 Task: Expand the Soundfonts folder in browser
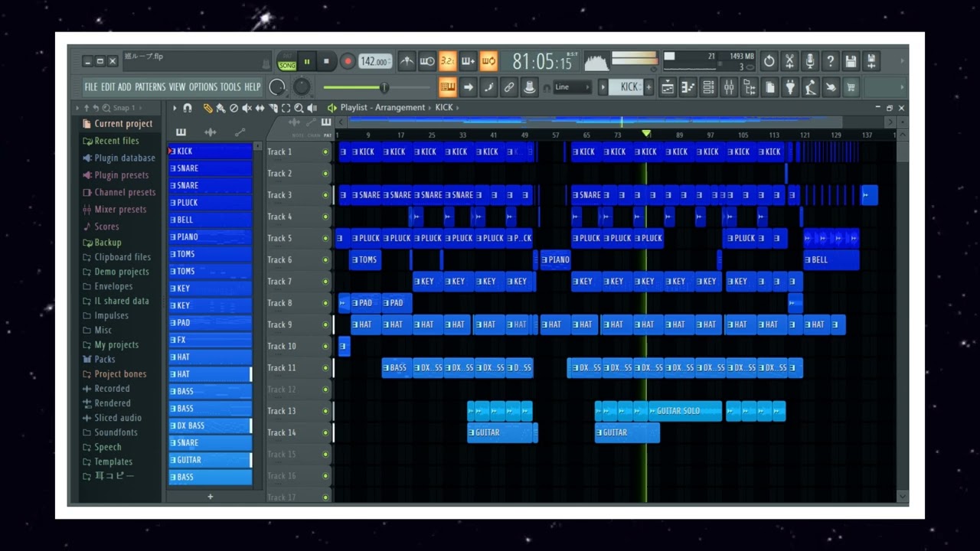point(110,432)
